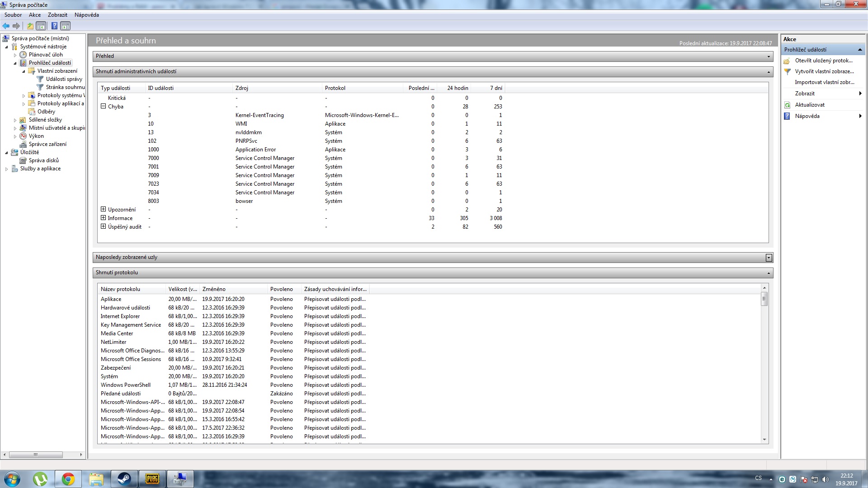Toggle the Show/Hide Action Pane toolbar button
This screenshot has width=868, height=488.
[x=66, y=26]
